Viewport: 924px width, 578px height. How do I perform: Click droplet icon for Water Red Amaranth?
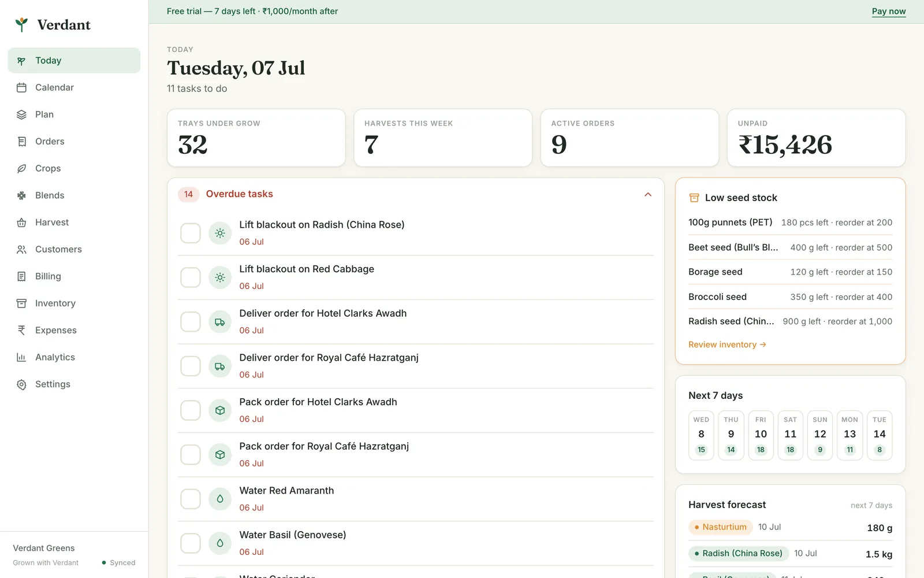click(220, 499)
